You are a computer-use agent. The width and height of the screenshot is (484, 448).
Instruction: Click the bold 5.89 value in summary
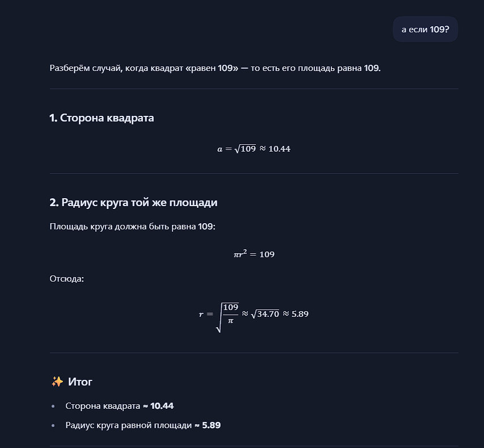tap(211, 425)
